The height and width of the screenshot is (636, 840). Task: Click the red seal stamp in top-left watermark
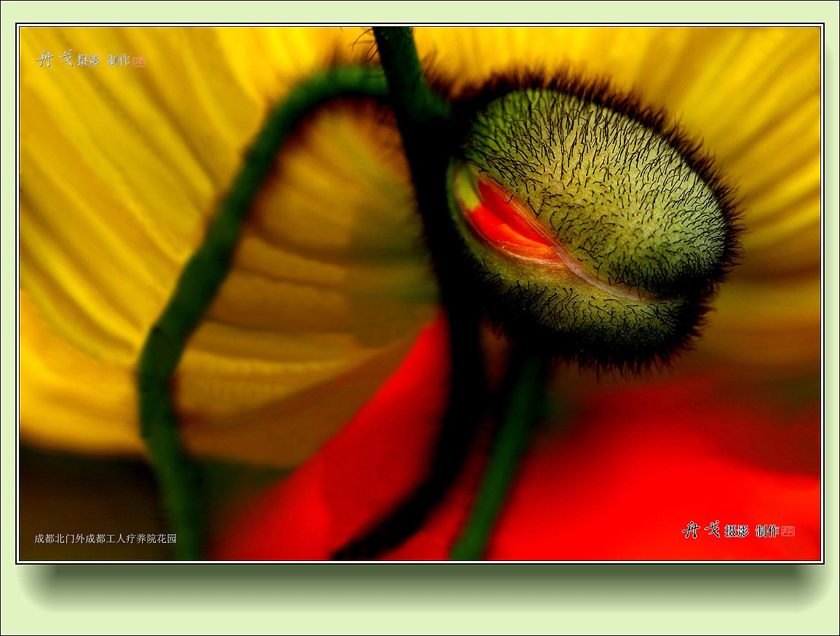pos(138,62)
